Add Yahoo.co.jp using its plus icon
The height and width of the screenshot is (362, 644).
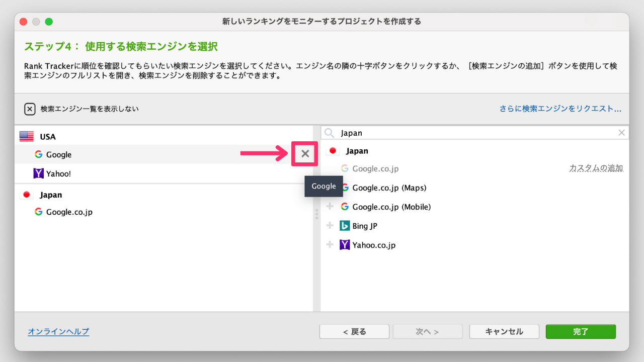(x=330, y=245)
